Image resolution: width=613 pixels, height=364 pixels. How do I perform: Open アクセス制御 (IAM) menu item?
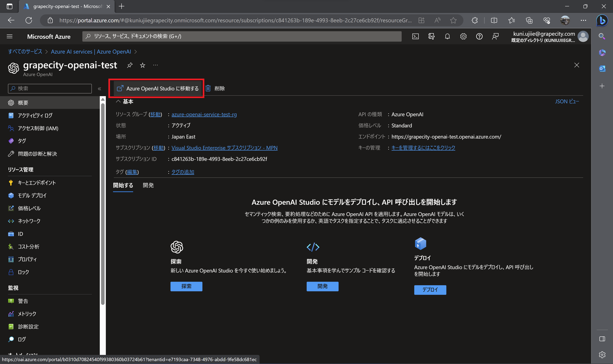point(50,128)
